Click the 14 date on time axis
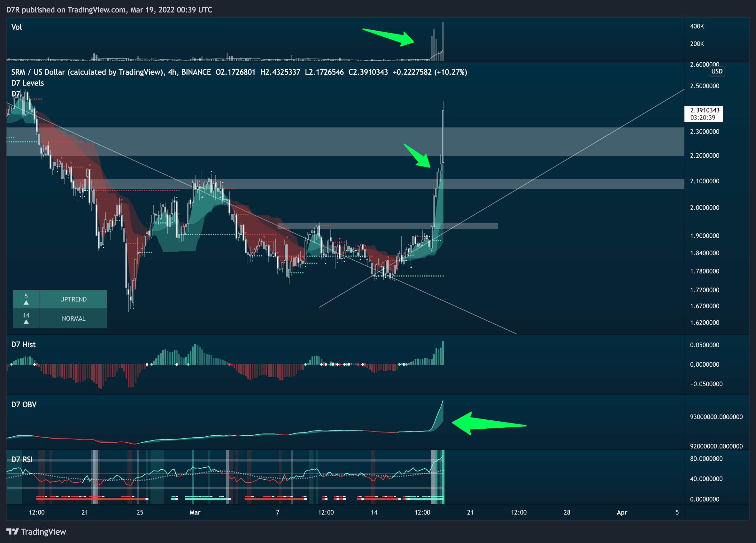This screenshot has width=756, height=543. pos(374,512)
